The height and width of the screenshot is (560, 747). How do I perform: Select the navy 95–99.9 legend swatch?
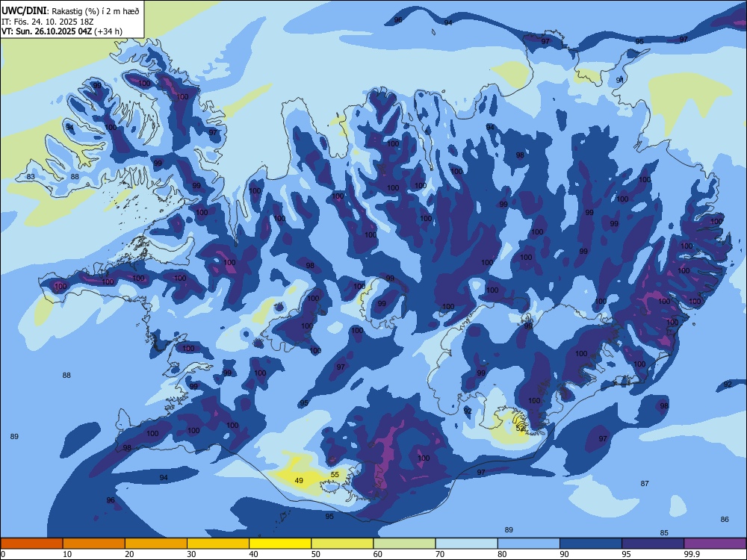tap(653, 544)
